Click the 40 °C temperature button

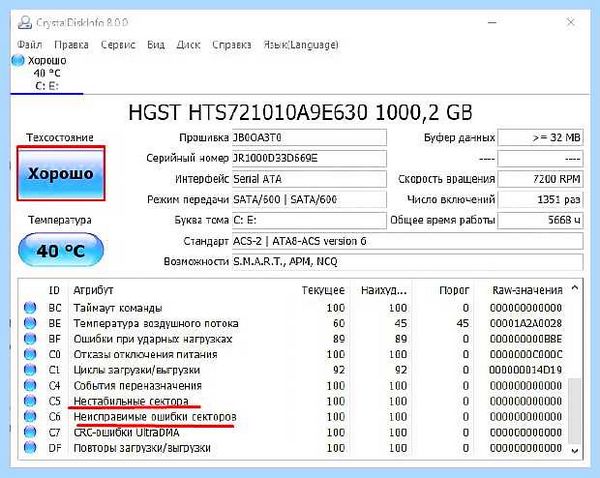point(61,250)
